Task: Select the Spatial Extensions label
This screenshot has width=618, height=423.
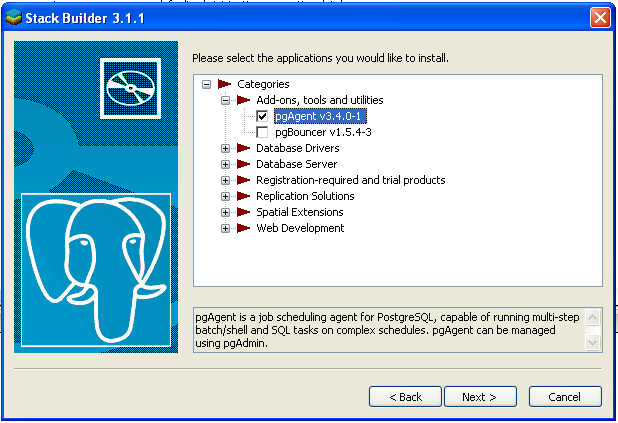Action: pyautogui.click(x=300, y=212)
